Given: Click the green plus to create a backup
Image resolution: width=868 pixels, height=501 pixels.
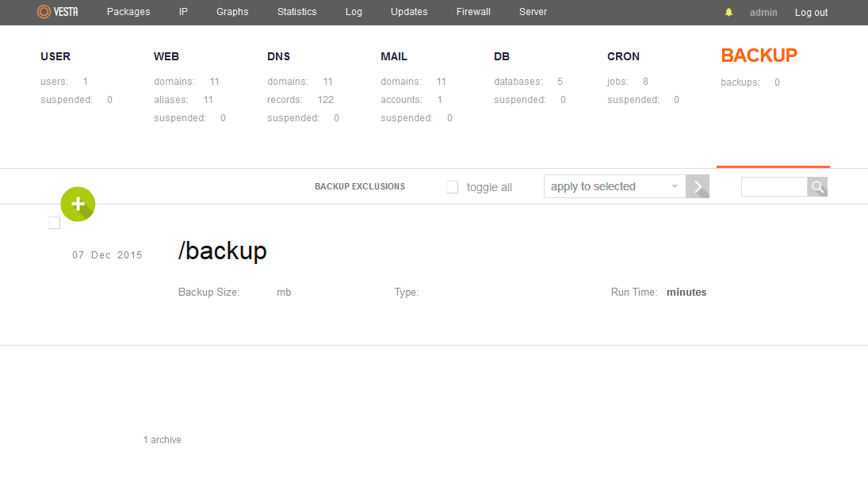Looking at the screenshot, I should pyautogui.click(x=78, y=204).
